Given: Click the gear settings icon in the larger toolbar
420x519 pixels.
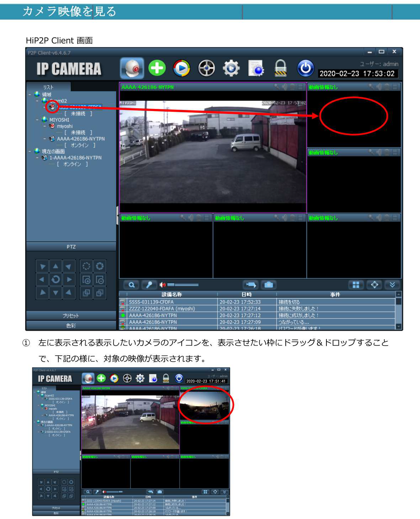Looking at the screenshot, I should [x=231, y=68].
